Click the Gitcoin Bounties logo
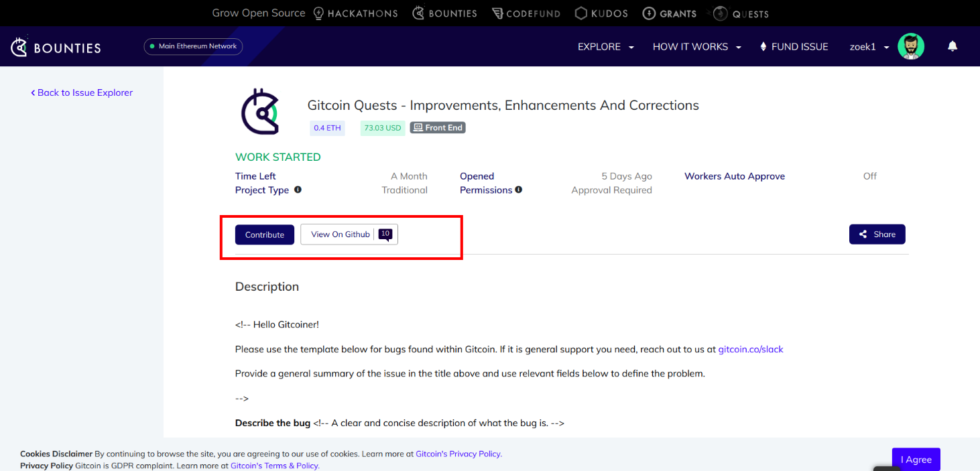980x471 pixels. pyautogui.click(x=55, y=46)
